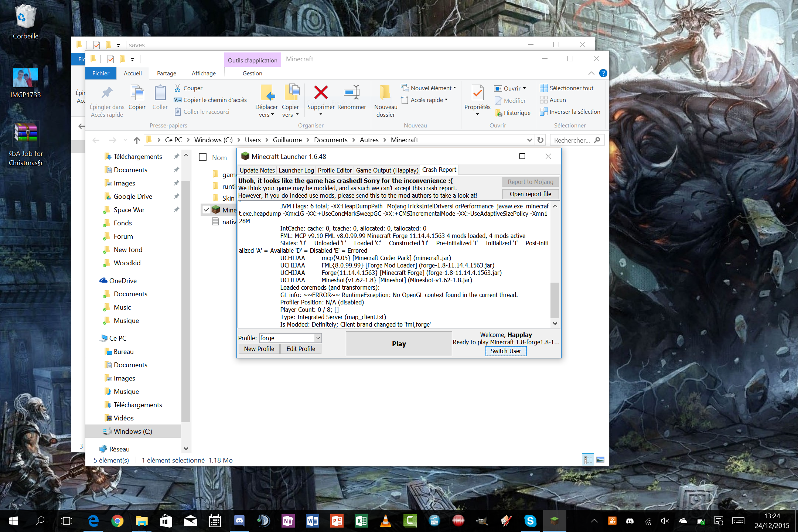Click Sélectionner tout icon
The image size is (798, 532).
[543, 88]
